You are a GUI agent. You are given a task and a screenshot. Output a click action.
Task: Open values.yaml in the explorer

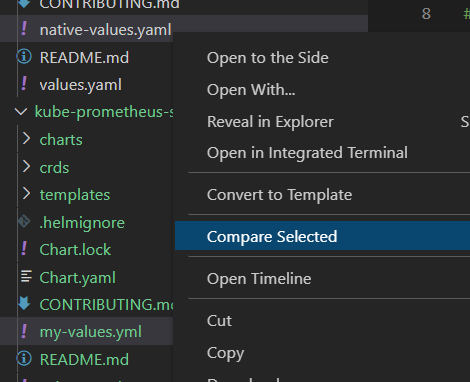[x=81, y=85]
